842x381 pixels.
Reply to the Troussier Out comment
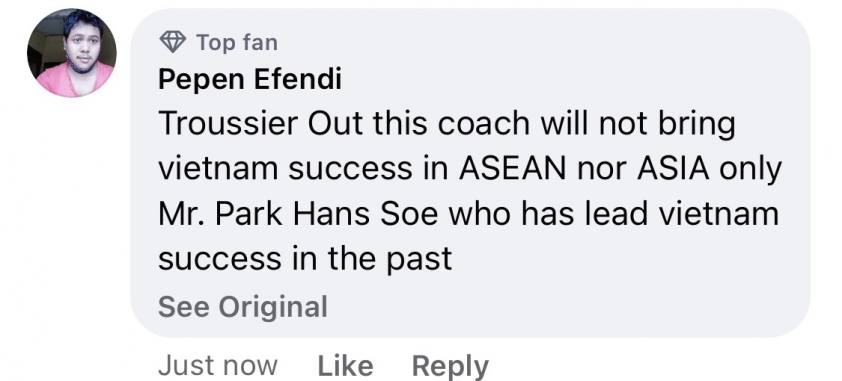[450, 367]
